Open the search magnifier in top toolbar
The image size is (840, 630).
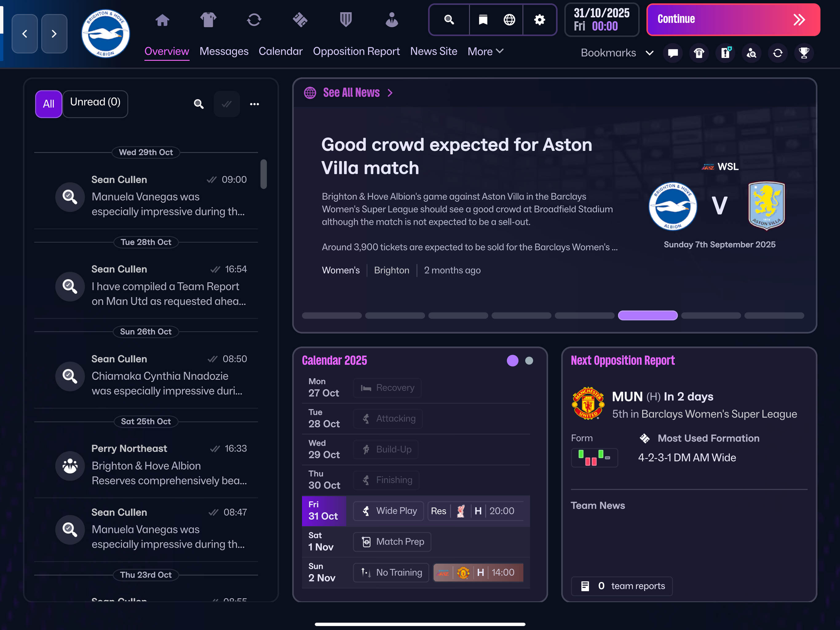pos(449,20)
